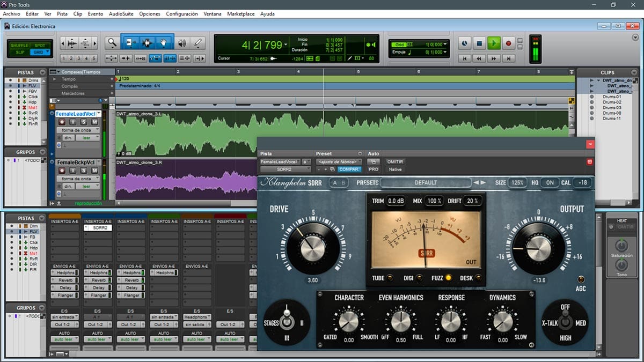Select the Drums-01 clip in Clips list
Image resolution: width=644 pixels, height=362 pixels.
click(611, 97)
